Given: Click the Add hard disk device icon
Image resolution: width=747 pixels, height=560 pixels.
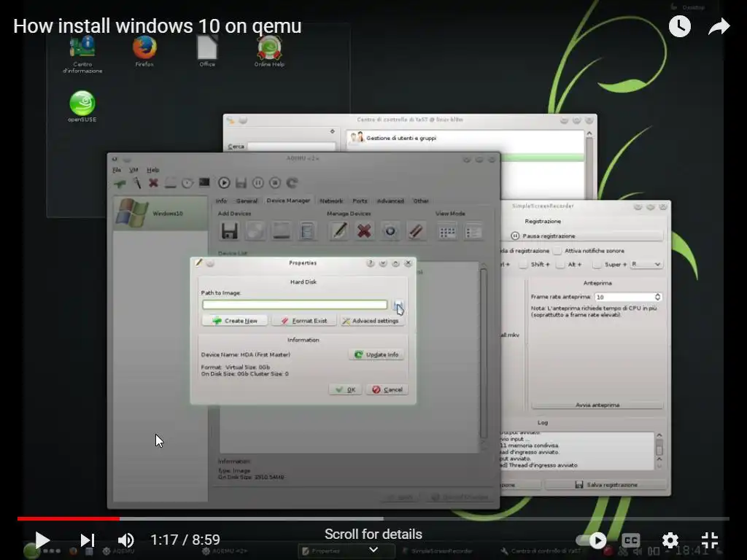Looking at the screenshot, I should click(281, 231).
